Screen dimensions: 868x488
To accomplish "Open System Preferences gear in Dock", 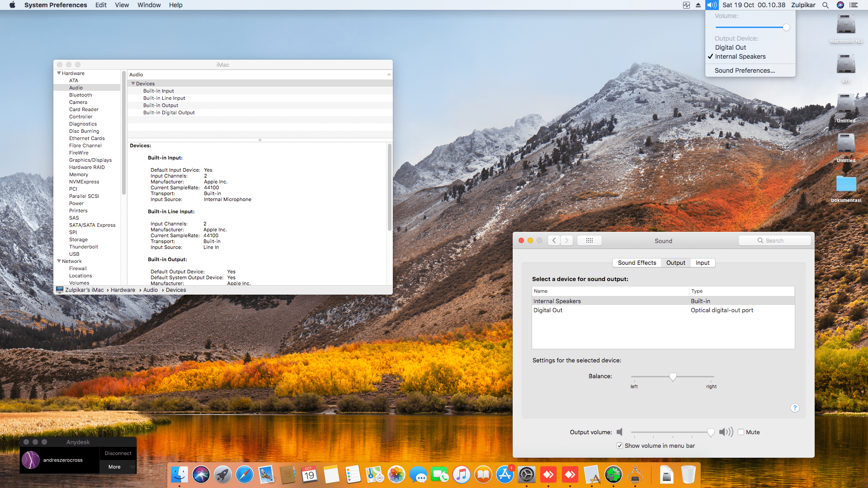I will pos(527,475).
